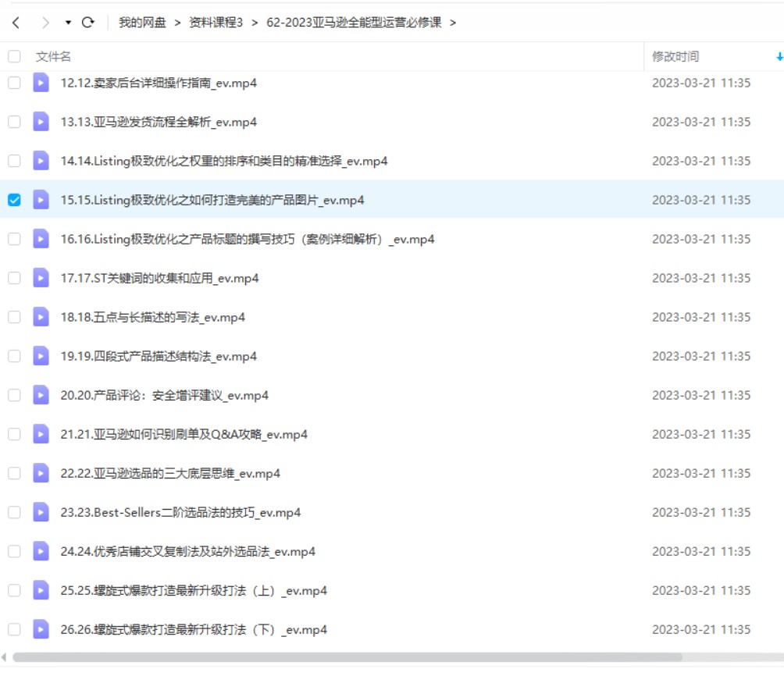784x676 pixels.
Task: Open 我的网盘 breadcrumb
Action: point(142,23)
